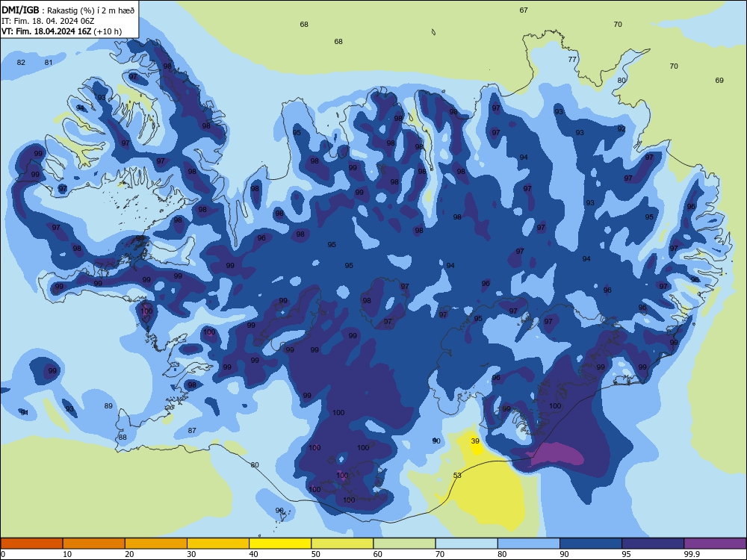Click the '39' humidity value in yellow area
This screenshot has width=747, height=560.
click(x=475, y=441)
